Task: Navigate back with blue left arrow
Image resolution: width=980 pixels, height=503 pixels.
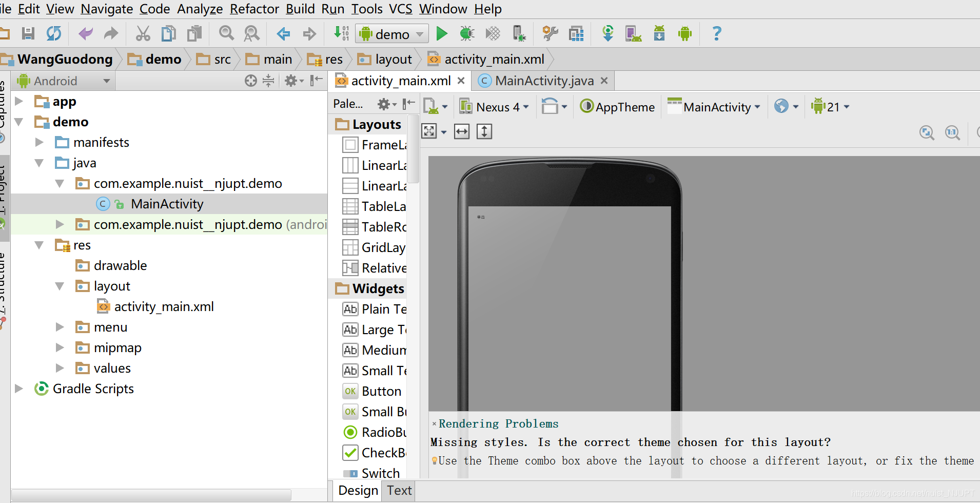Action: tap(283, 34)
